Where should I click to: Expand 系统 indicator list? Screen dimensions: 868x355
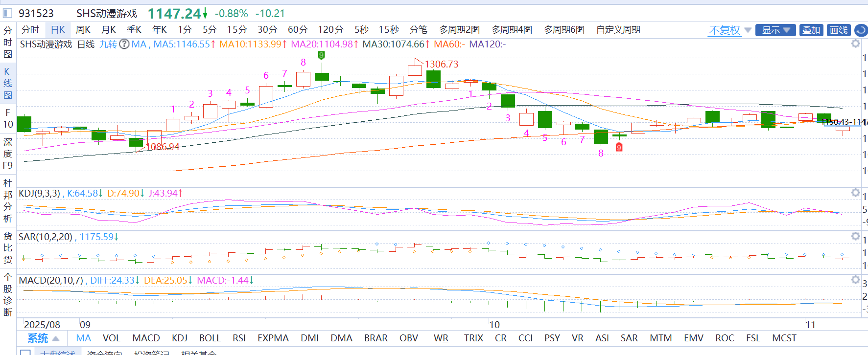(x=43, y=338)
